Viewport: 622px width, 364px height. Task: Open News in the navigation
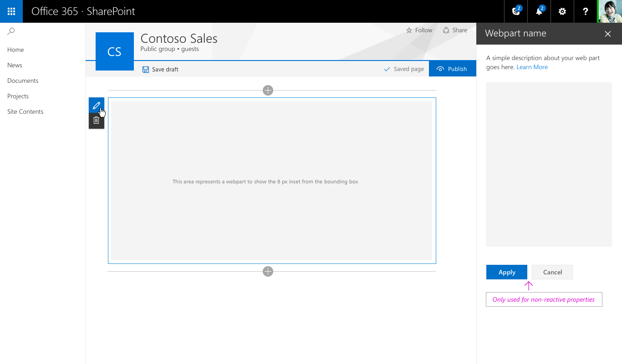(x=15, y=65)
